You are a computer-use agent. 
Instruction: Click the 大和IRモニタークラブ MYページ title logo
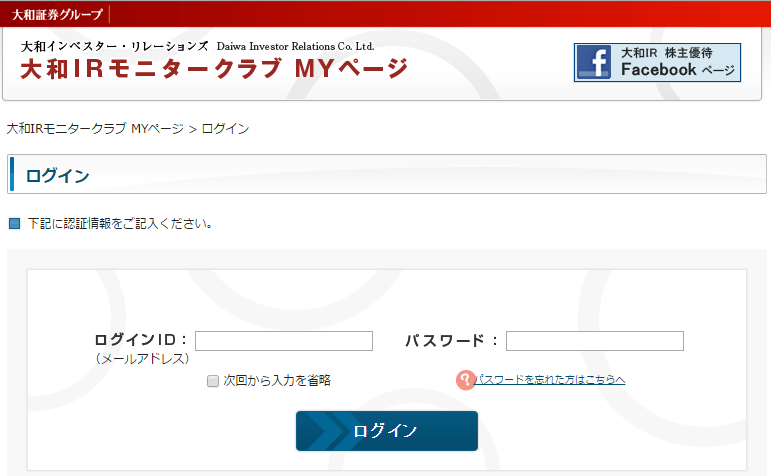(x=214, y=68)
